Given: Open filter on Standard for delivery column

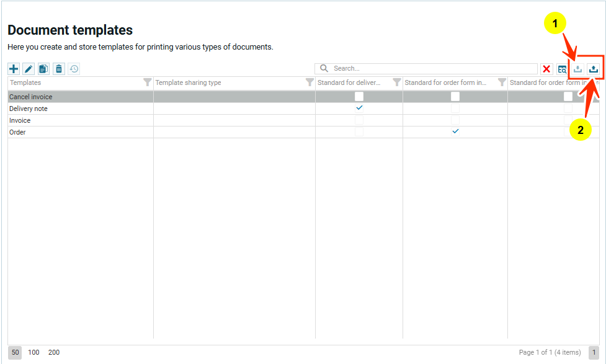Looking at the screenshot, I should tap(396, 82).
